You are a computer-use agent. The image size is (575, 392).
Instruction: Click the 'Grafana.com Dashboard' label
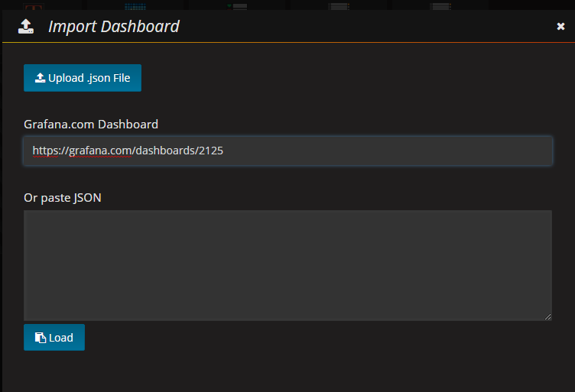91,125
